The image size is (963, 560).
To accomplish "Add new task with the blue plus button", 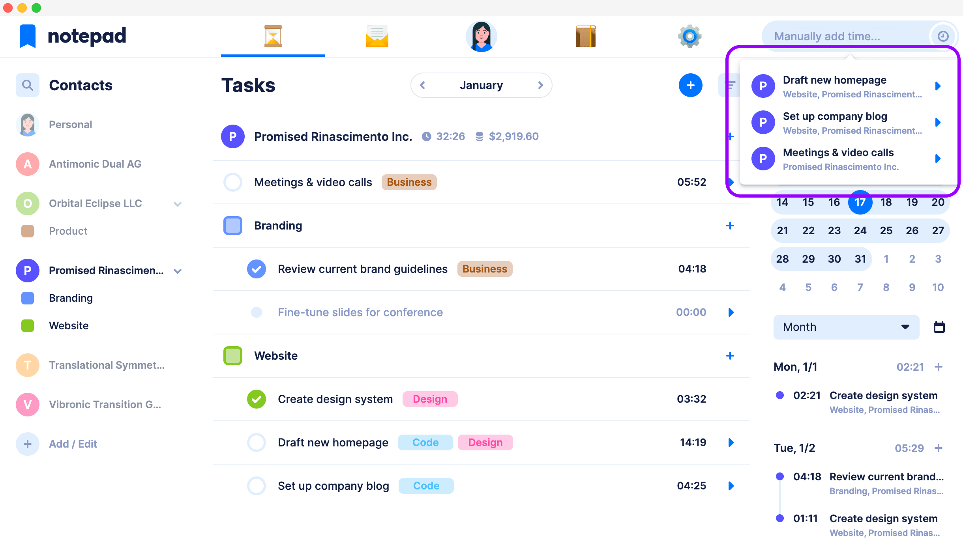I will (x=690, y=85).
